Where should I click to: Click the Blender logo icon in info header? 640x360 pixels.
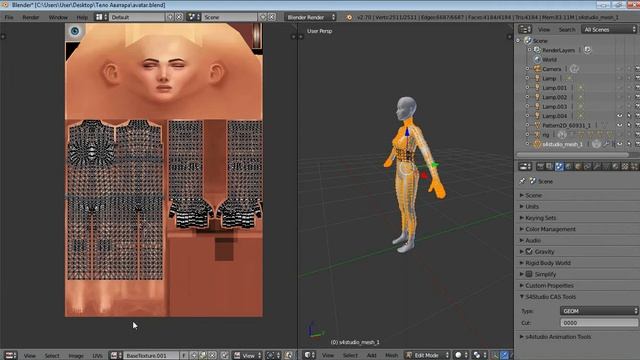[x=349, y=17]
